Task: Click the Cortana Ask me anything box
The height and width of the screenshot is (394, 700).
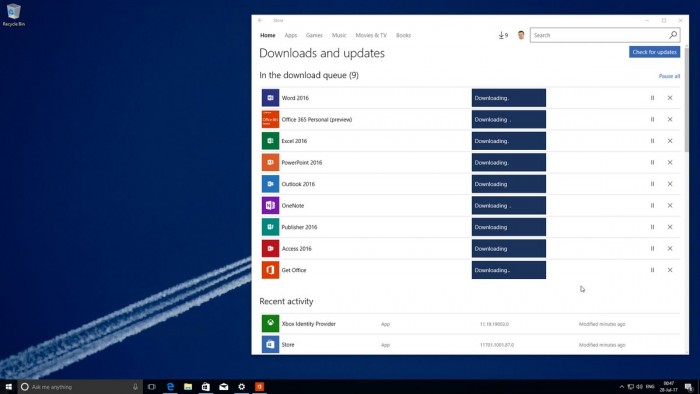Action: [80, 387]
